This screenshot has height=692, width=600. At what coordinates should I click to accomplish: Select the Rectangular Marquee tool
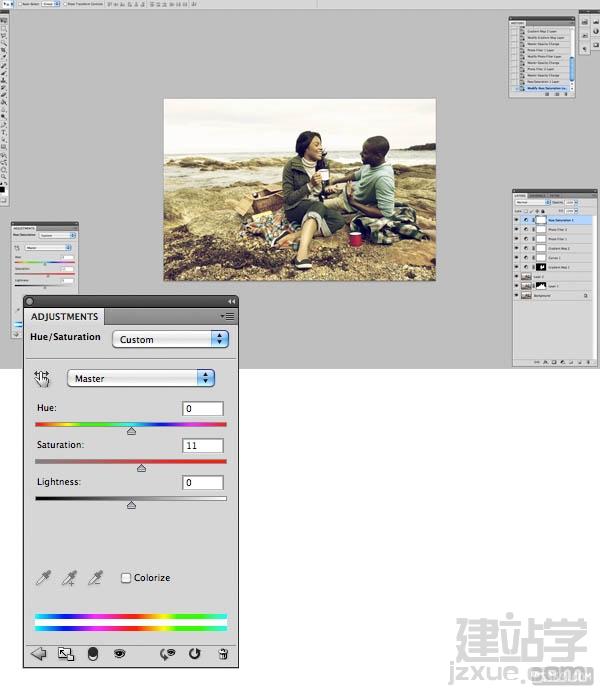4,29
